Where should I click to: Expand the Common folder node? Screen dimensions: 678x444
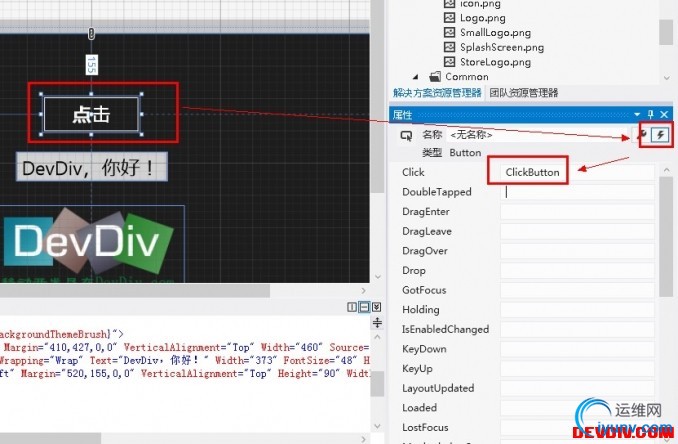pyautogui.click(x=416, y=77)
